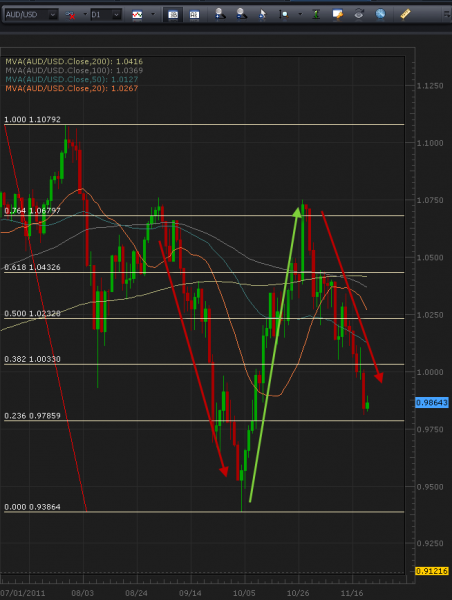This screenshot has width=452, height=600.
Task: Click Fibonacci label 0.764 1.06797
Action: click(32, 210)
